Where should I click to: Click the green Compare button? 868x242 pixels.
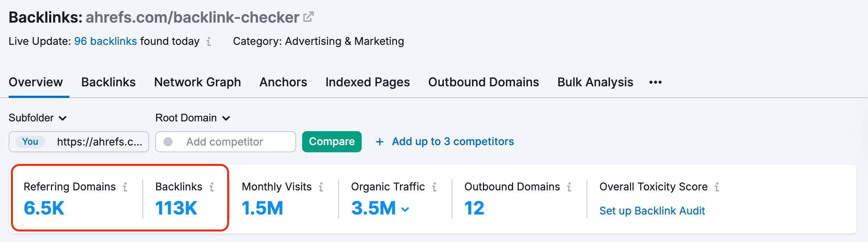[332, 142]
